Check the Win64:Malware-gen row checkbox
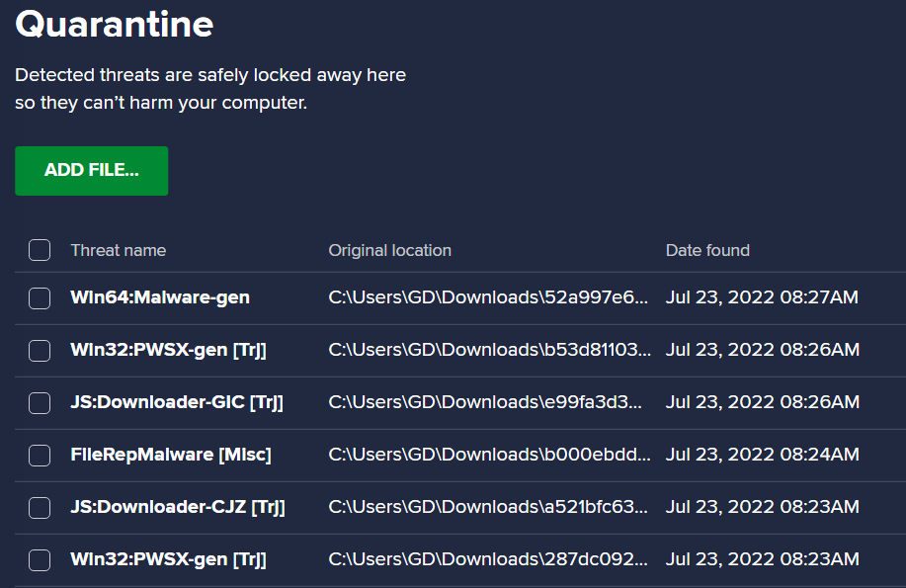This screenshot has height=588, width=906. point(40,298)
